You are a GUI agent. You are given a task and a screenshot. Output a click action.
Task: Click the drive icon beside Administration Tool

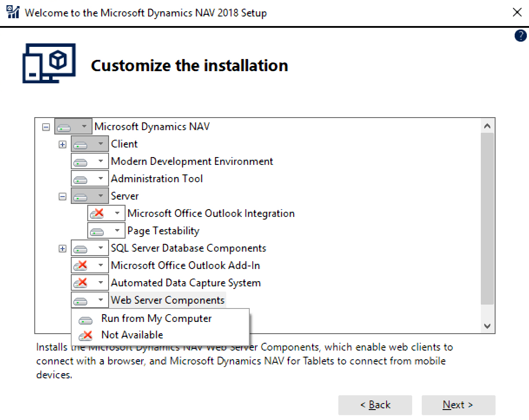[x=81, y=179]
